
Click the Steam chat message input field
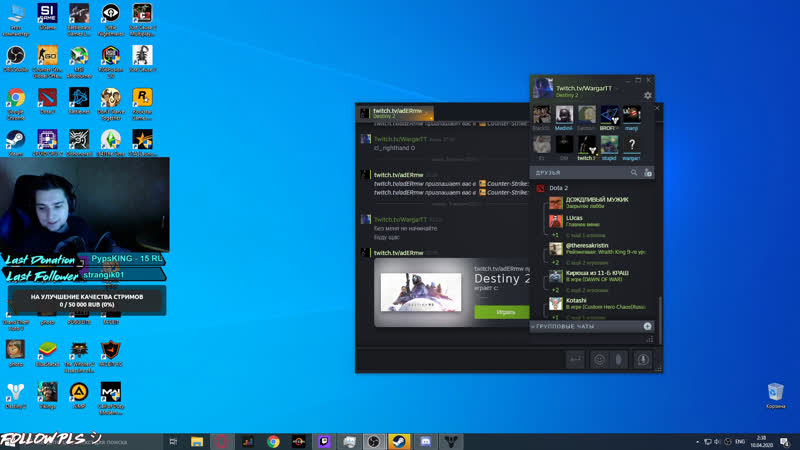pos(459,360)
